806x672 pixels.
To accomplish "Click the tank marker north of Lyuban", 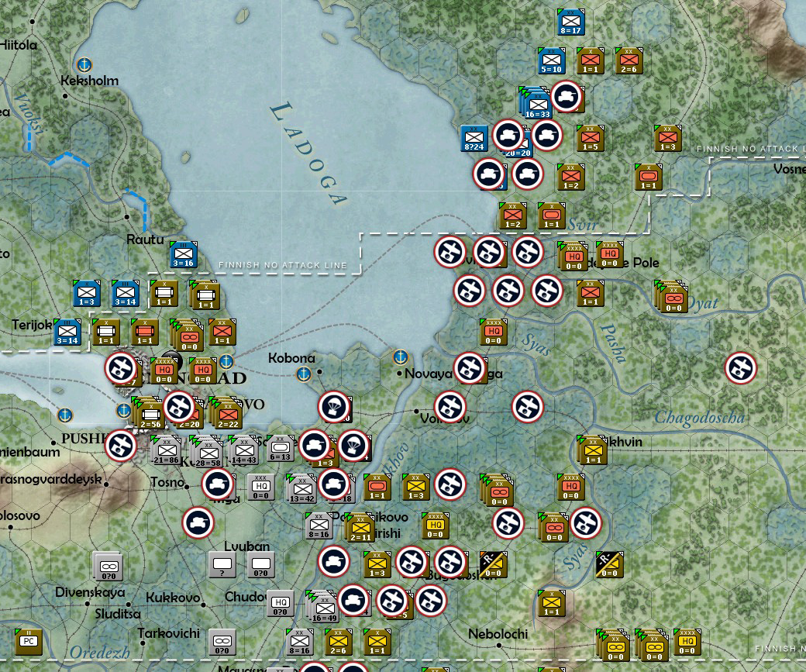I will point(198,523).
